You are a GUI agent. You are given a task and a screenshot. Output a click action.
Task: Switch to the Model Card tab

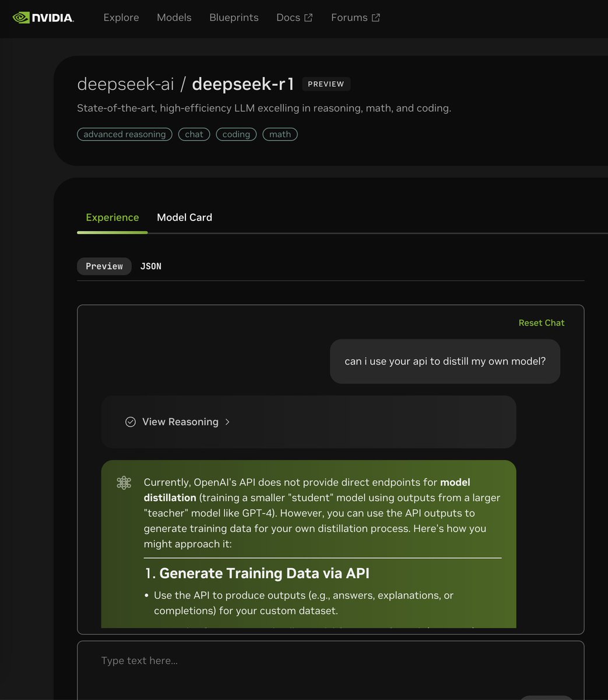[184, 218]
